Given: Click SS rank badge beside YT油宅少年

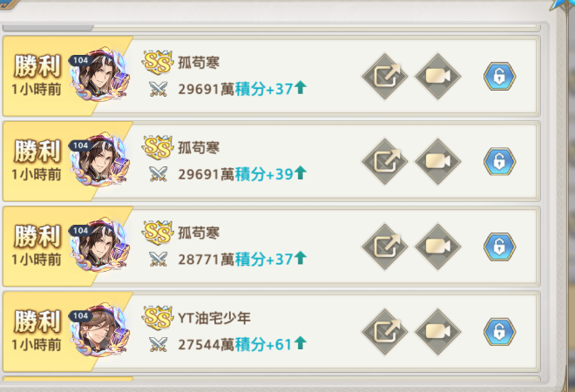Looking at the screenshot, I should tap(158, 317).
